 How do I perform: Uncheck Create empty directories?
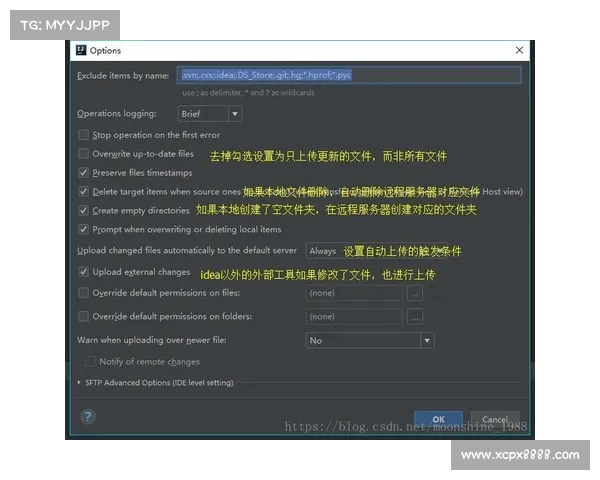tap(83, 211)
